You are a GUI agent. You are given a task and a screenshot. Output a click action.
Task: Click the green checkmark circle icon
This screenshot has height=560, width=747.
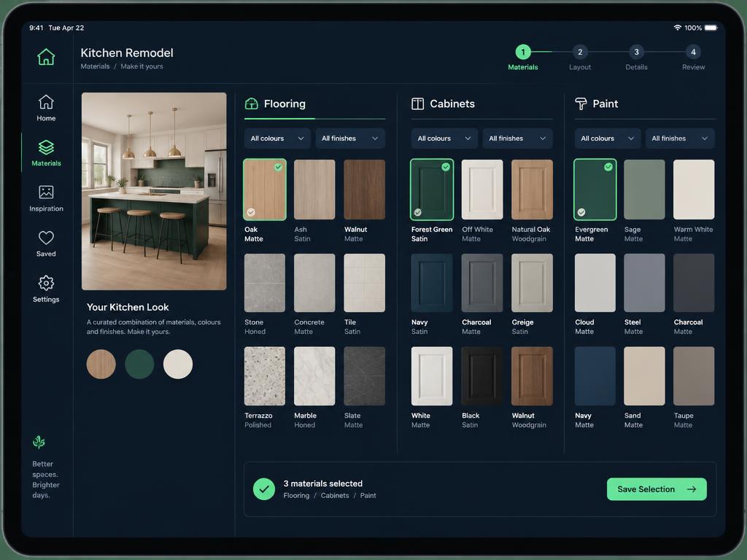tap(264, 489)
